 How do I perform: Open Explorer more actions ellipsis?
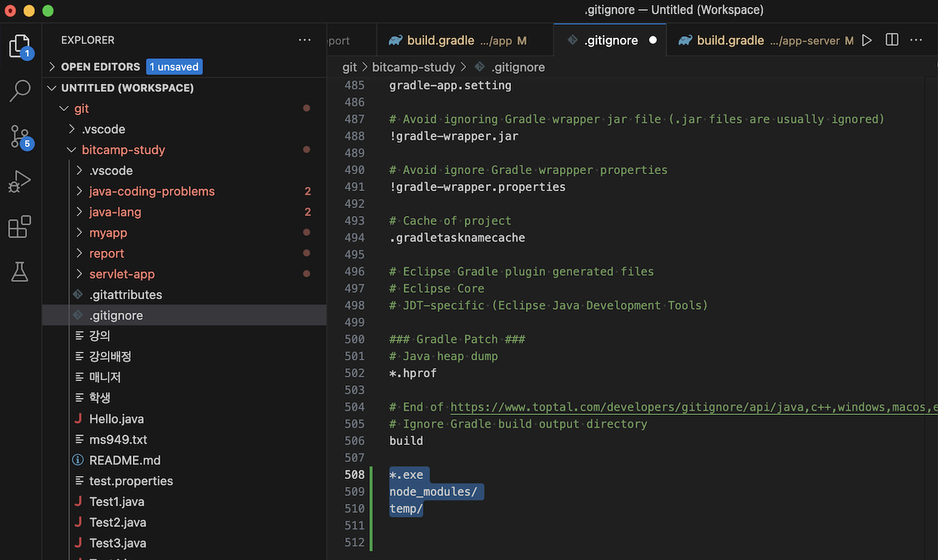coord(305,41)
